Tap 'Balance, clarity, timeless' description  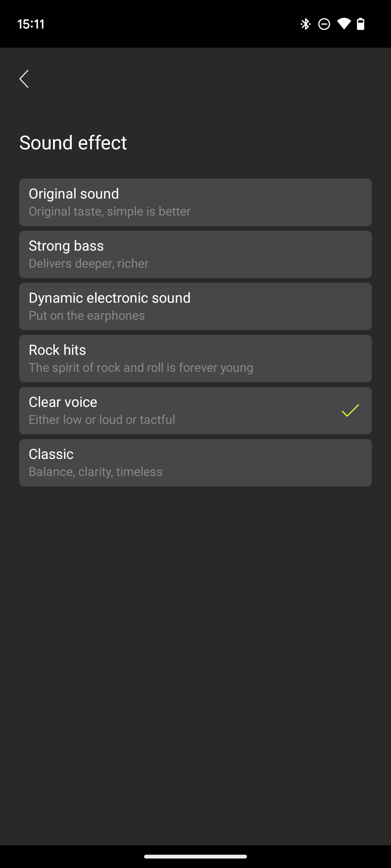tap(96, 472)
